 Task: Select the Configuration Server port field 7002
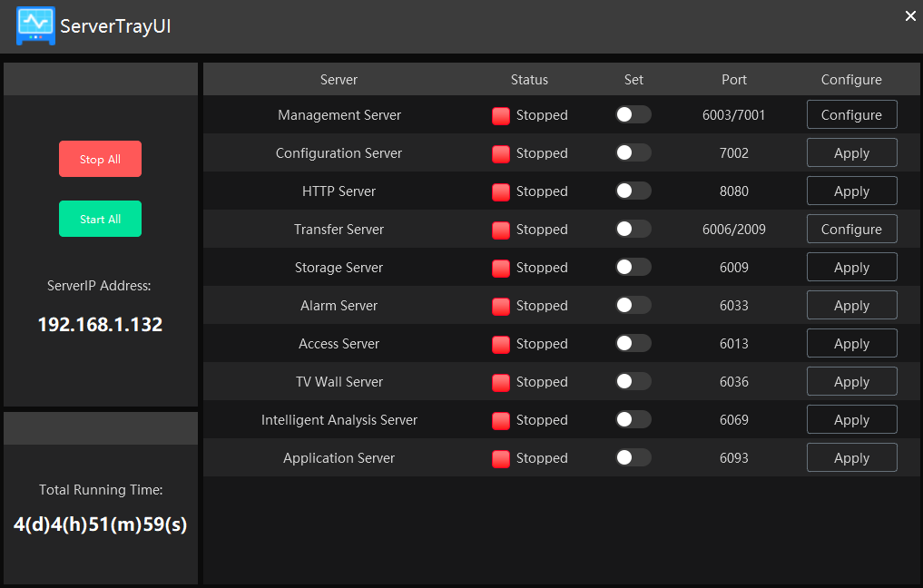coord(734,153)
